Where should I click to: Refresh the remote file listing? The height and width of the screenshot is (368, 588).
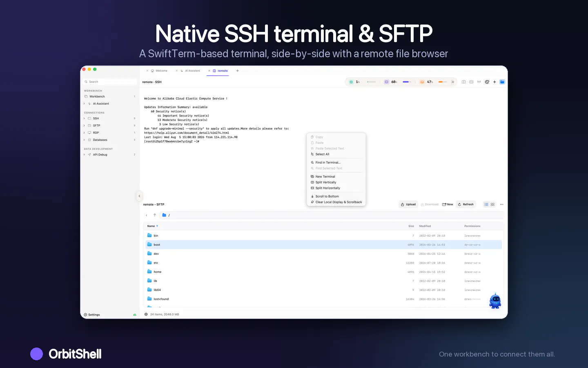(466, 204)
